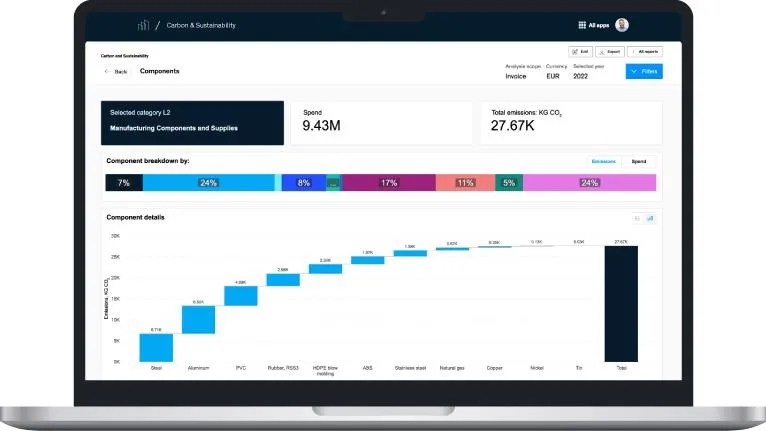The image size is (766, 431).
Task: Click the dark Total bar in chart
Action: coord(621,303)
